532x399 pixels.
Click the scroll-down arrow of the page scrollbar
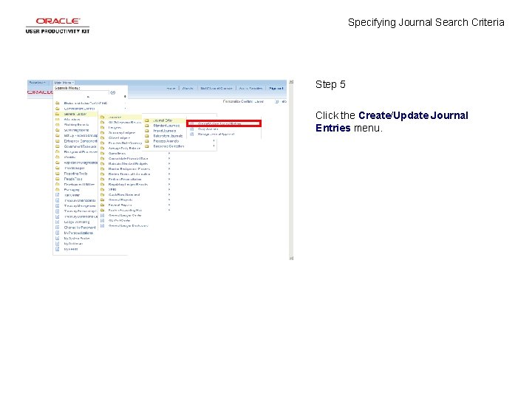291,258
